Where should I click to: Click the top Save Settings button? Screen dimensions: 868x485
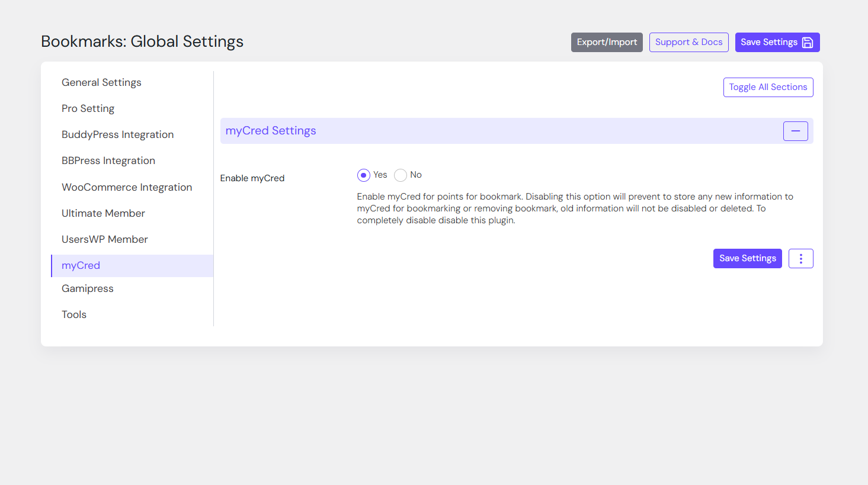point(777,42)
